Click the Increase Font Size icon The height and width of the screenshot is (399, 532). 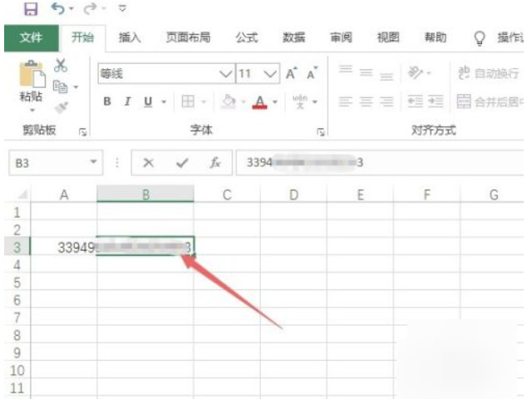[292, 73]
